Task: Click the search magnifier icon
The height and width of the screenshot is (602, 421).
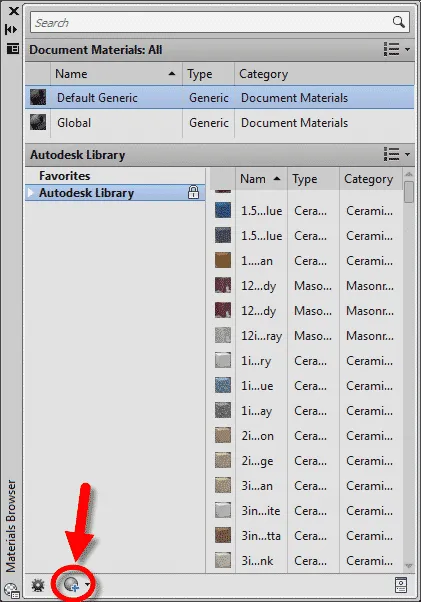Action: [399, 22]
